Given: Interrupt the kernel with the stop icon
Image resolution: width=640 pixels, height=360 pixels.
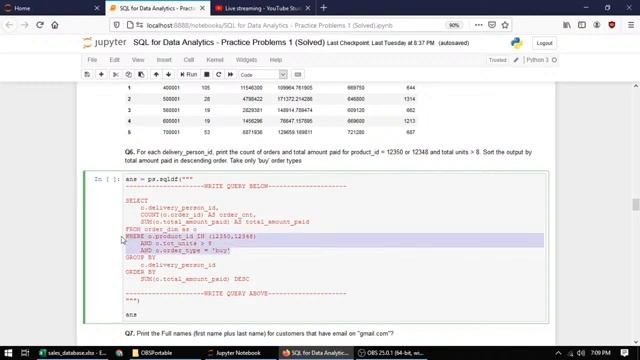Looking at the screenshot, I should click(x=207, y=75).
